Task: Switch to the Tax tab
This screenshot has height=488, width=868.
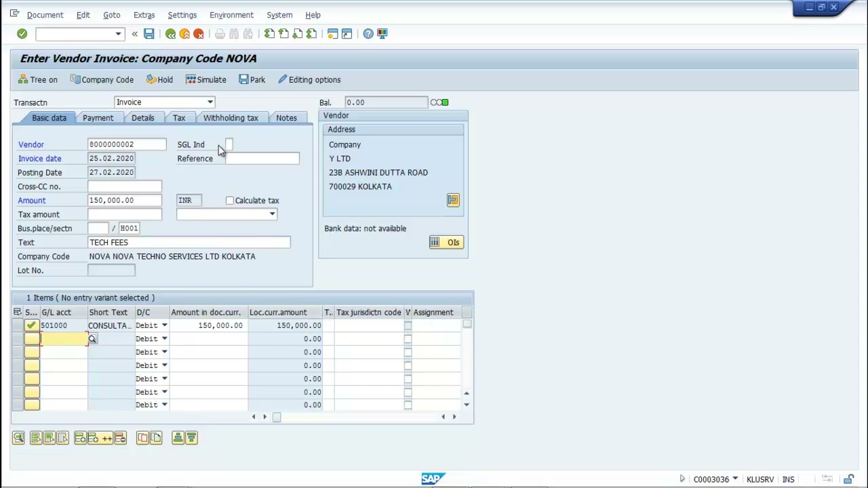Action: 179,118
